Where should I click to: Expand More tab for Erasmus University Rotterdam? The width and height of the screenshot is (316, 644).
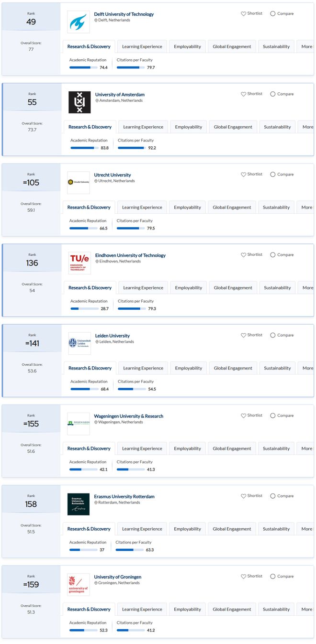(x=306, y=529)
